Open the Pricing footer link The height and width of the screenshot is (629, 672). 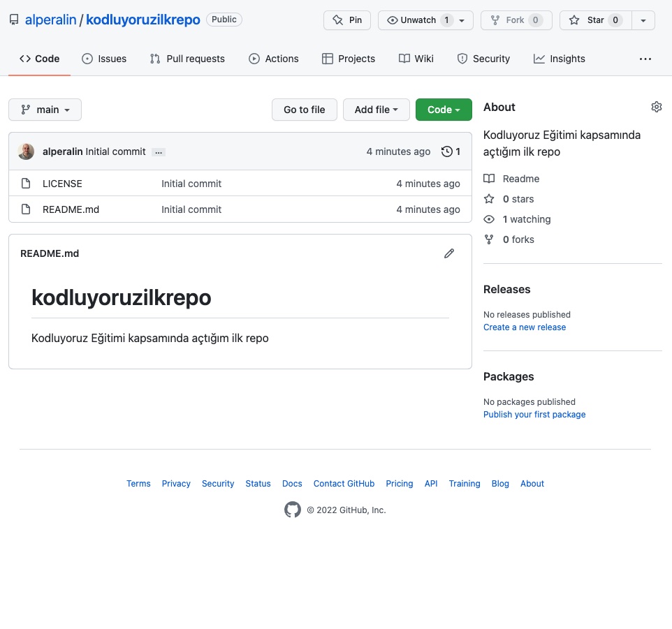point(400,483)
